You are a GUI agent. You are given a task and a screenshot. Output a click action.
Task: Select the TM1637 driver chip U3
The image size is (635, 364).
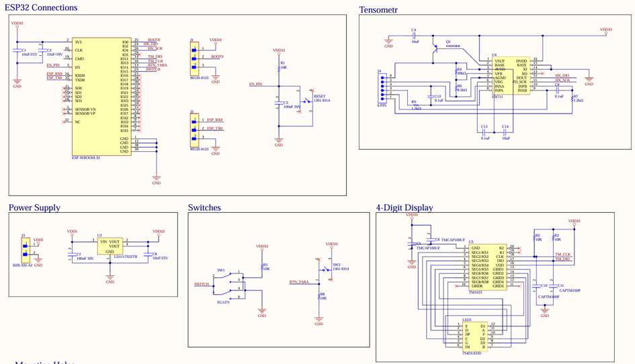coord(488,267)
